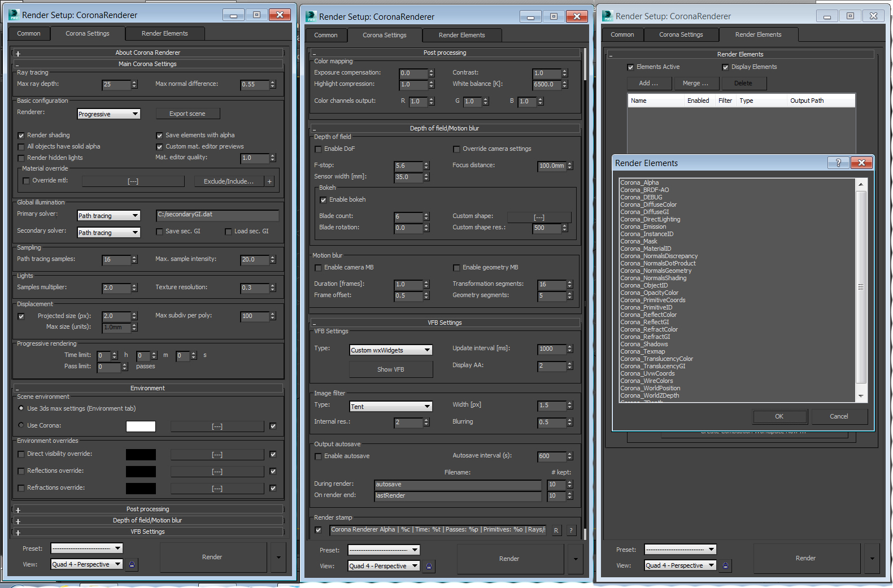The height and width of the screenshot is (588, 893).
Task: Expand Post processing rollout in left window
Action: click(147, 509)
